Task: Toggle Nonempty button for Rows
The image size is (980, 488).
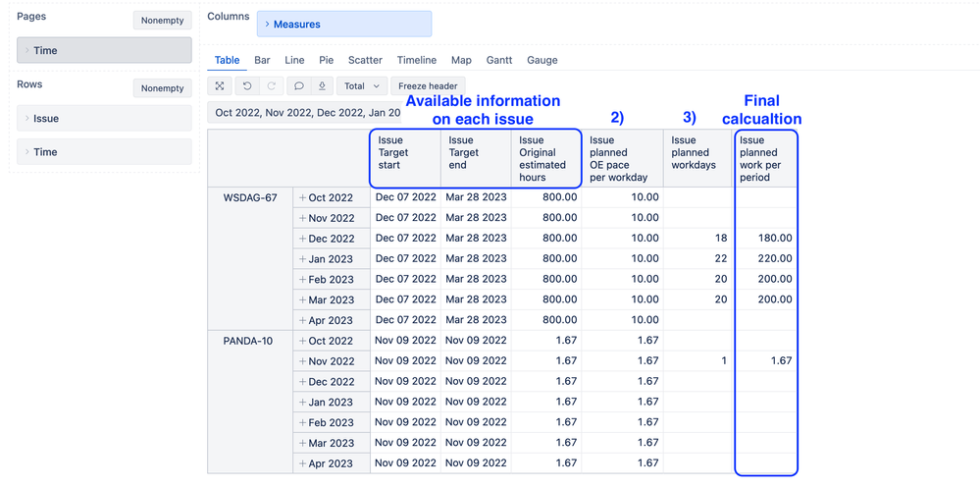Action: 163,88
